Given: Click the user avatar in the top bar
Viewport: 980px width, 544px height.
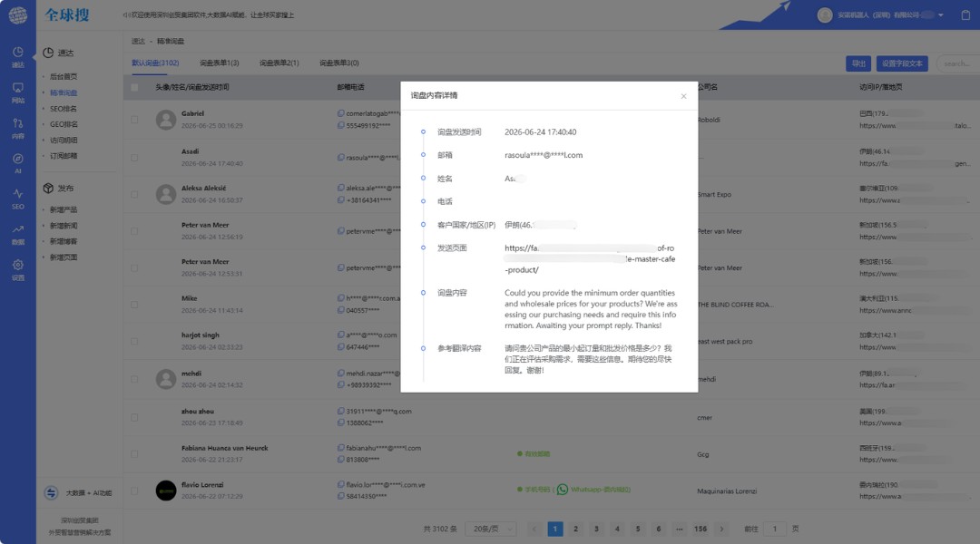Looking at the screenshot, I should tap(824, 15).
